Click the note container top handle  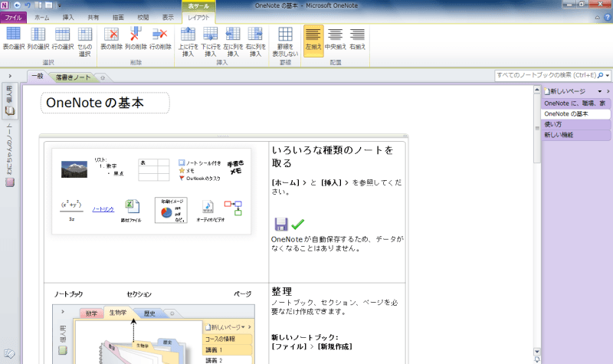(223, 136)
